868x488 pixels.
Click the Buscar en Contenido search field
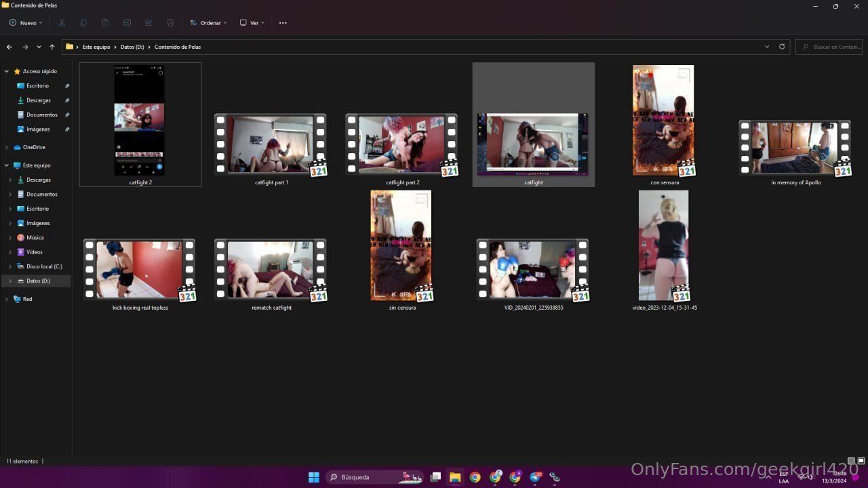(833, 47)
